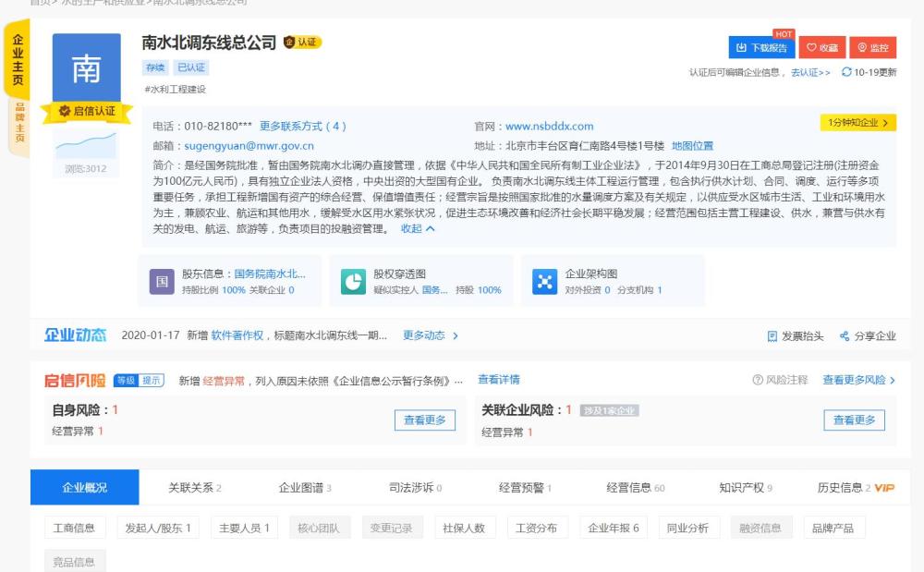Click the browse trend chart thumbnail

coord(86,145)
